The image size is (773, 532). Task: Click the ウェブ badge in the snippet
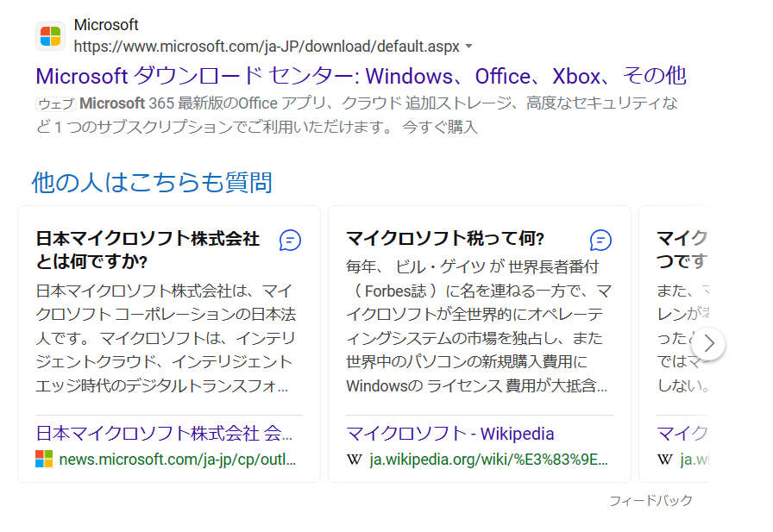(x=56, y=104)
